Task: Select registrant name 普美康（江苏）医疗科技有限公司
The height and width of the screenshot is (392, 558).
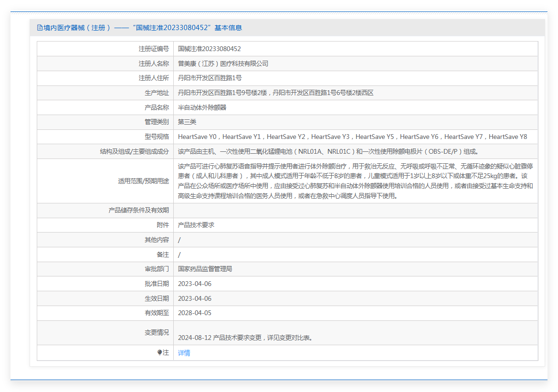Action: pos(223,64)
